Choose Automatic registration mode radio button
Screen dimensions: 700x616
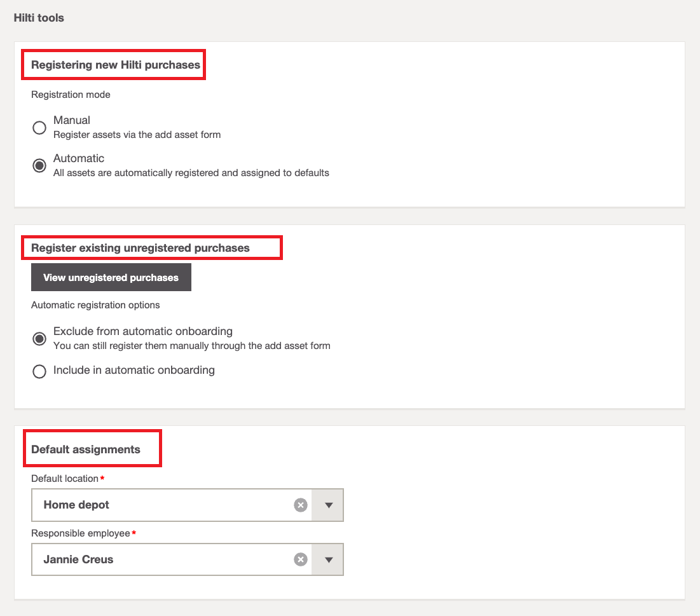pos(39,166)
